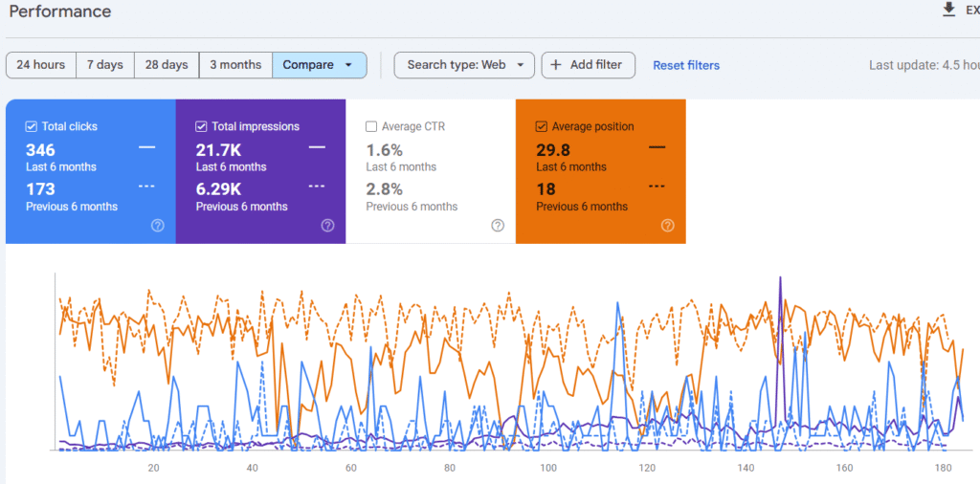Click the export download icon
980x484 pixels.
[x=949, y=10]
